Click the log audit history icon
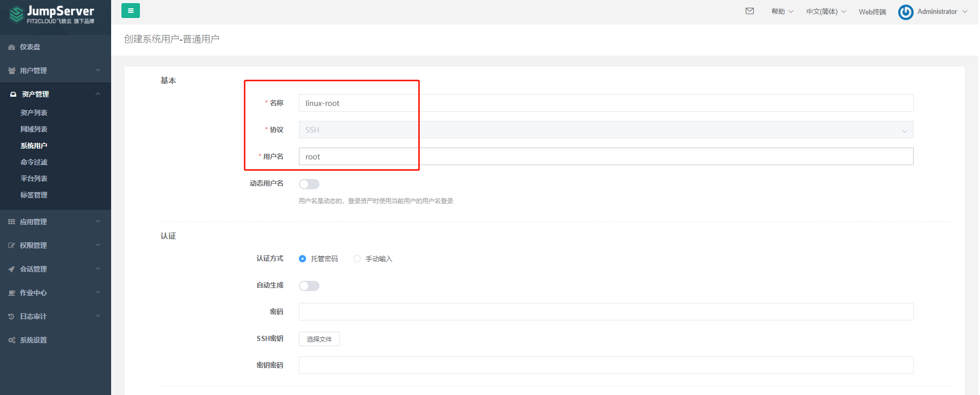The image size is (980, 395). tap(12, 317)
